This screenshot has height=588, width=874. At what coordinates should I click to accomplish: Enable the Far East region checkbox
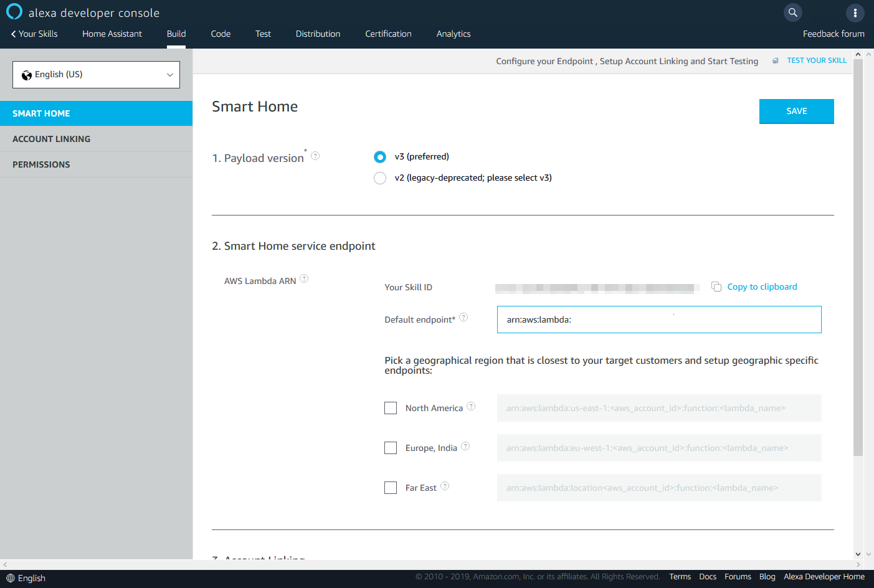click(391, 488)
